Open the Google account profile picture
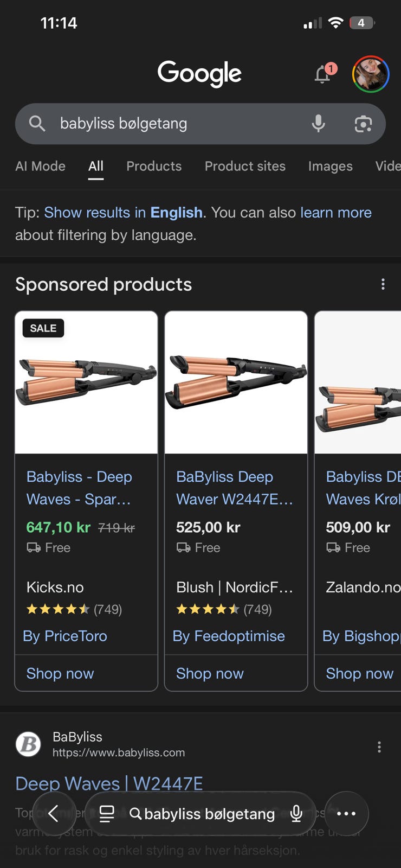Screen dimensions: 401x868 (x=371, y=74)
